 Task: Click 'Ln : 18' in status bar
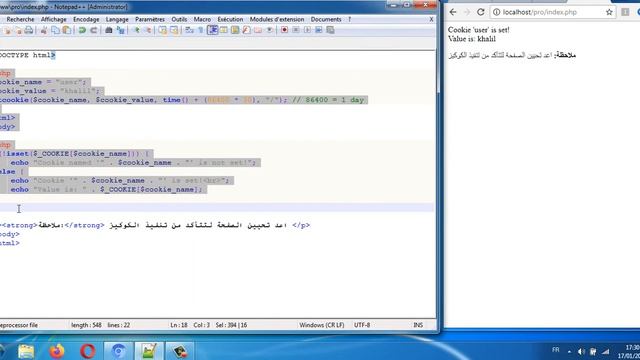pyautogui.click(x=179, y=325)
